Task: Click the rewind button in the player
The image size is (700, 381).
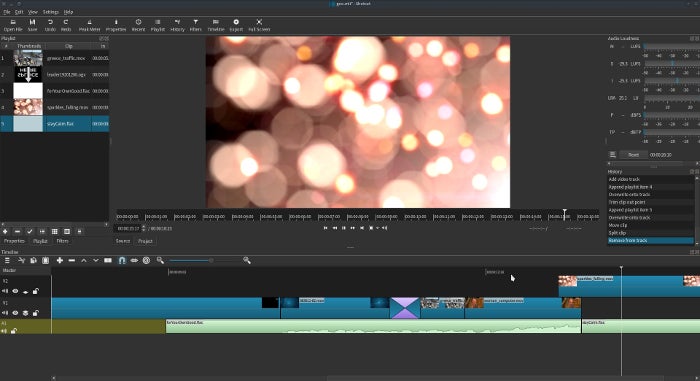Action: (x=334, y=228)
